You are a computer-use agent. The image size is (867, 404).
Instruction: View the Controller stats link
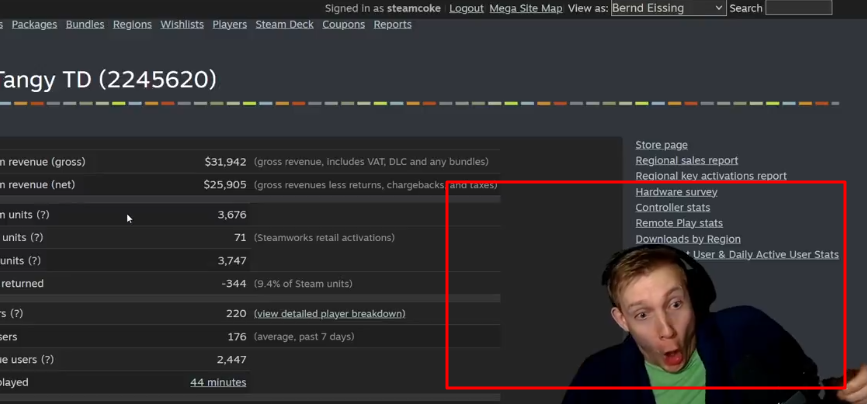672,208
